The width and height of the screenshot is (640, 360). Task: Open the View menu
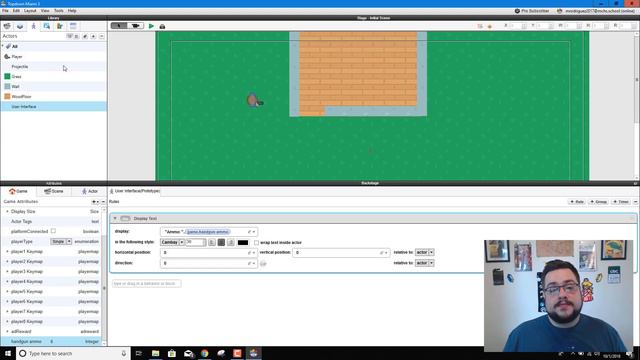coord(45,11)
